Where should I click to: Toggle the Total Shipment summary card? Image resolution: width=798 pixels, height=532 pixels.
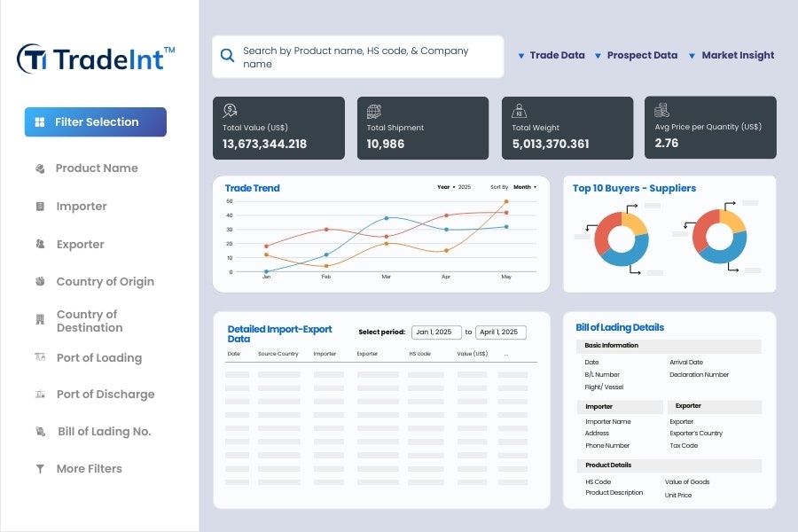pos(423,128)
